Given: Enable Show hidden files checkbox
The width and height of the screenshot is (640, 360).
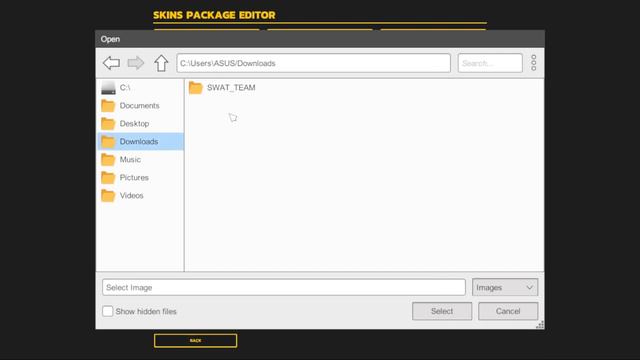Looking at the screenshot, I should (x=108, y=311).
